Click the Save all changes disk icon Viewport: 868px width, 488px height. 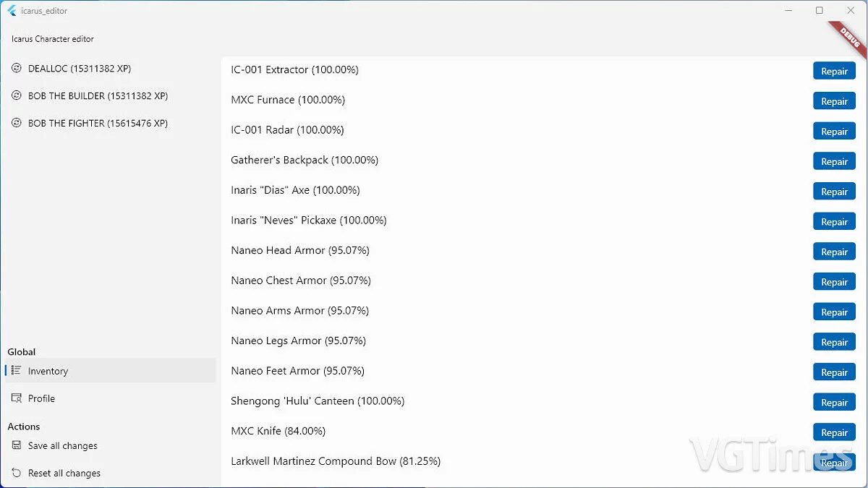(16, 446)
